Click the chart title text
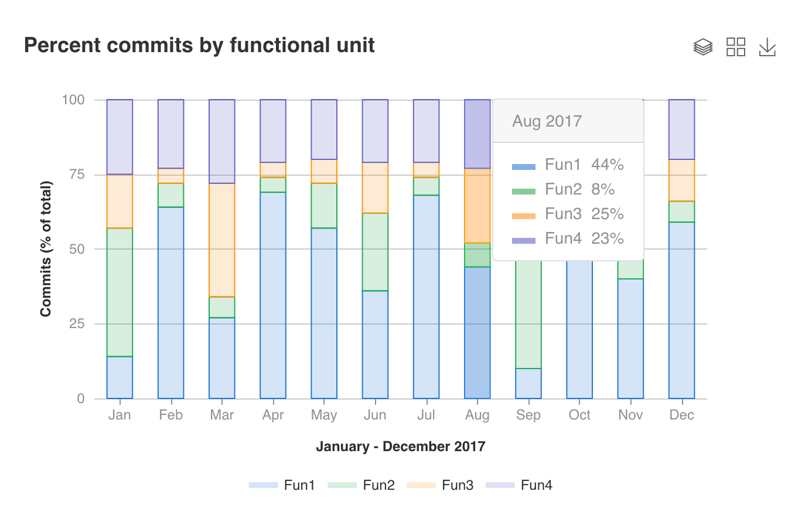The height and width of the screenshot is (532, 805). (199, 45)
